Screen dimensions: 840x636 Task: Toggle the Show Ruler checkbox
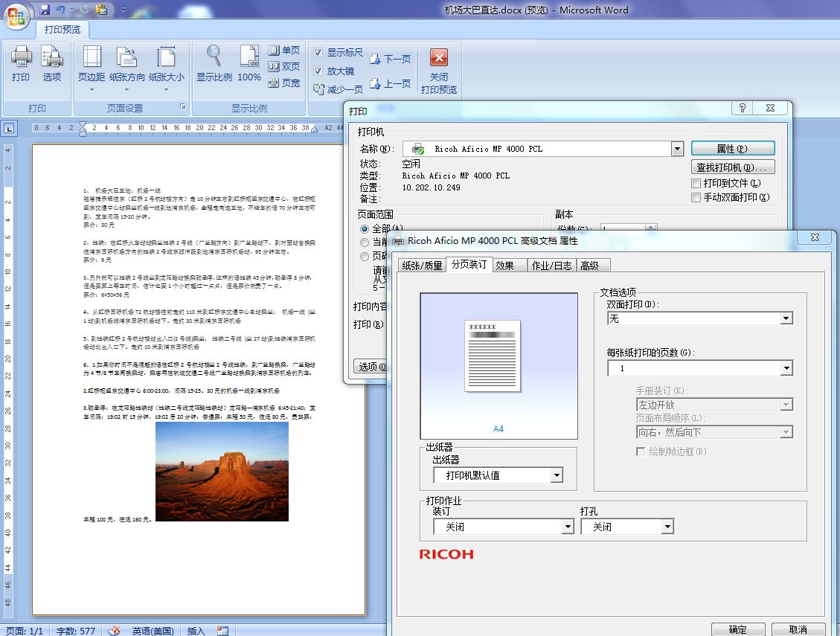318,53
